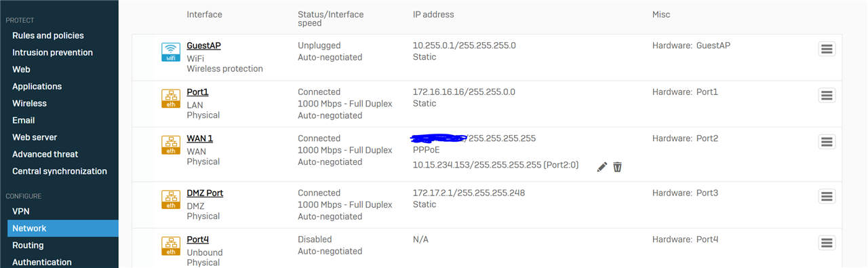Open the VPN configuration section

pos(21,211)
